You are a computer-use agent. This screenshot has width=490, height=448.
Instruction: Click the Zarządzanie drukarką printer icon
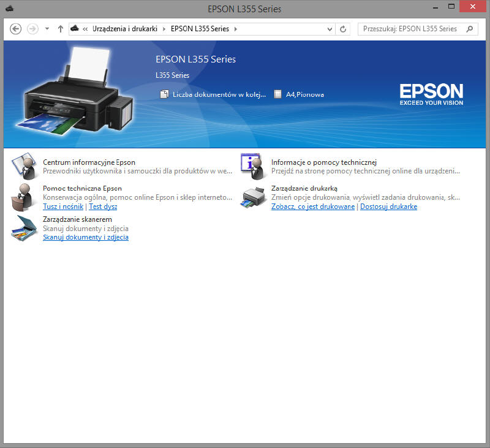point(253,197)
